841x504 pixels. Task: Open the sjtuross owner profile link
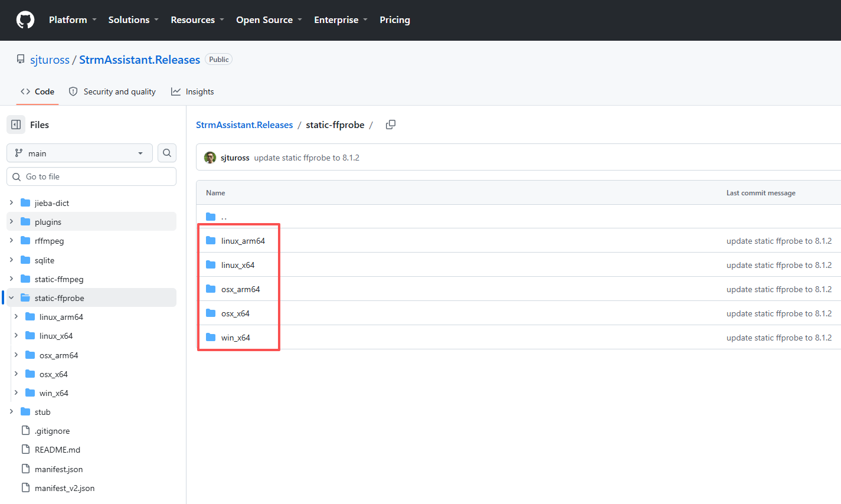50,60
